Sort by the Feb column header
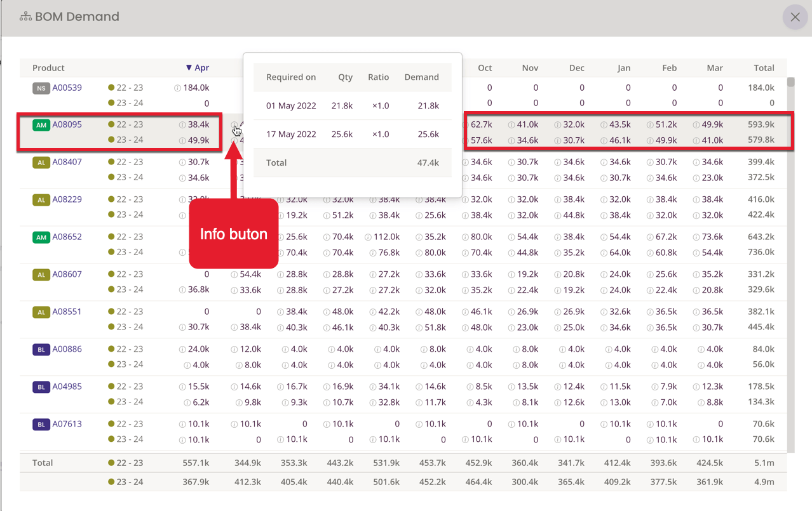 coord(670,68)
